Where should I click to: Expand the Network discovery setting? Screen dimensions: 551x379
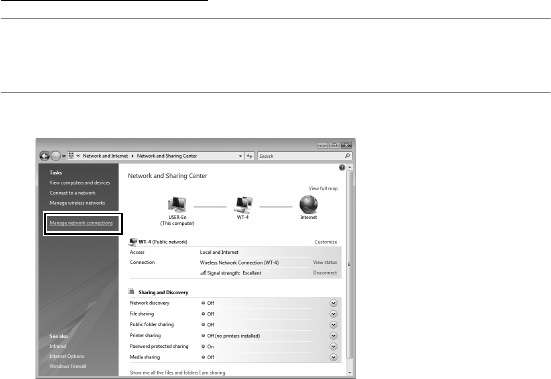333,303
